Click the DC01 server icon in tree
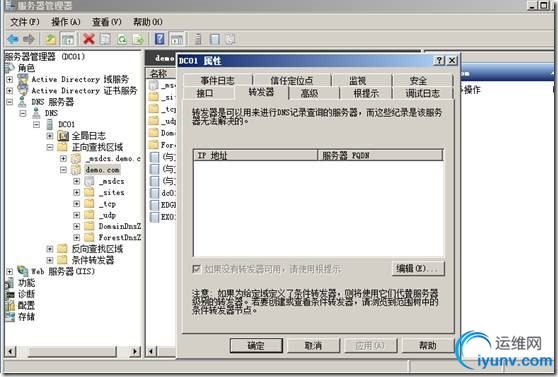This screenshot has height=377, width=558. [x=49, y=124]
